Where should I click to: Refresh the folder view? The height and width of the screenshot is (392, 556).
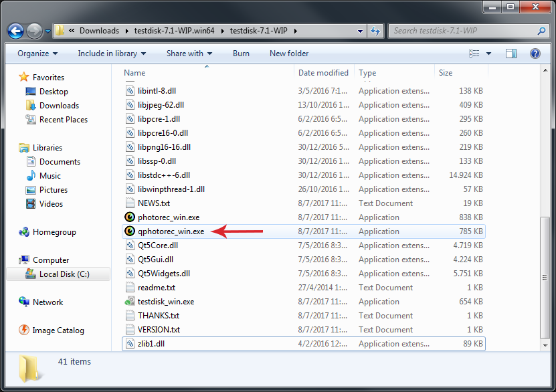coord(375,31)
